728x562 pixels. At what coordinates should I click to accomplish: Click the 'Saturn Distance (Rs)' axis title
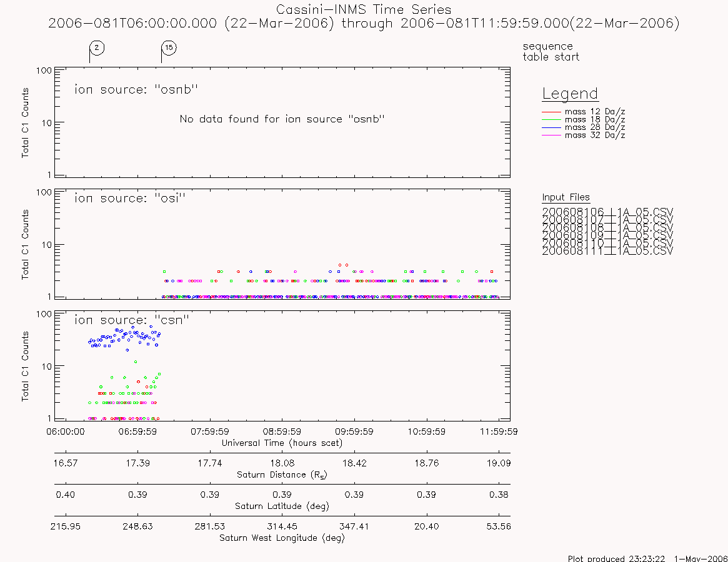[x=282, y=475]
